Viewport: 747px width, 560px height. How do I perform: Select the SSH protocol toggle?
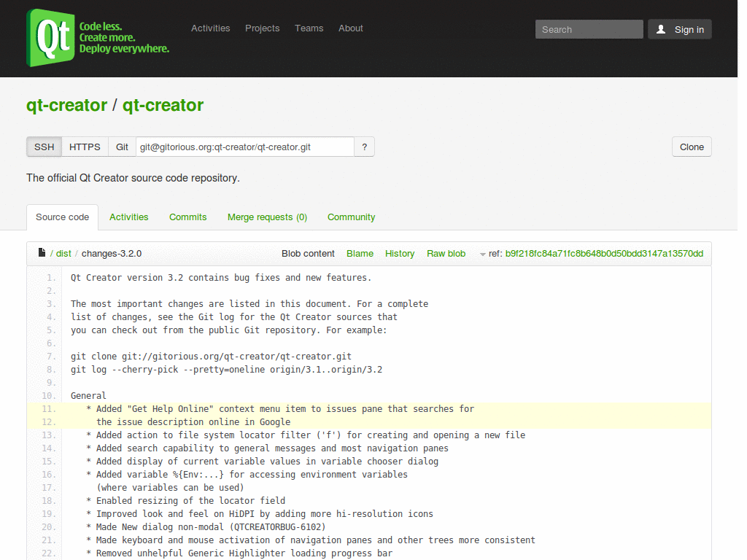click(x=44, y=147)
